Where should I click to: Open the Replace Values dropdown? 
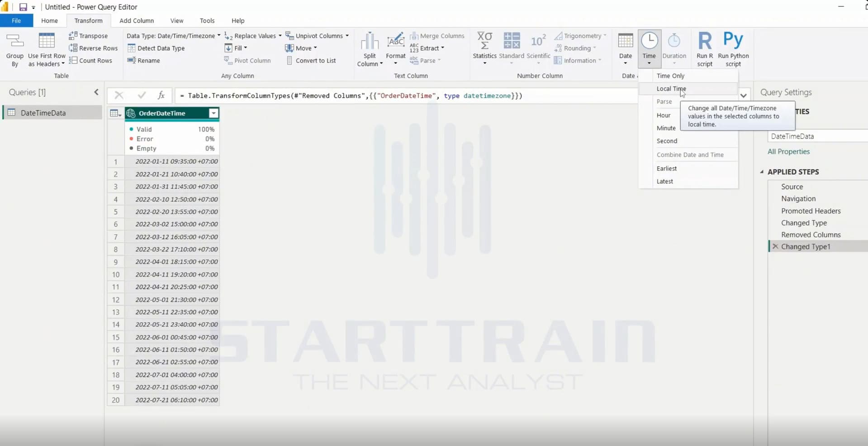[253, 36]
